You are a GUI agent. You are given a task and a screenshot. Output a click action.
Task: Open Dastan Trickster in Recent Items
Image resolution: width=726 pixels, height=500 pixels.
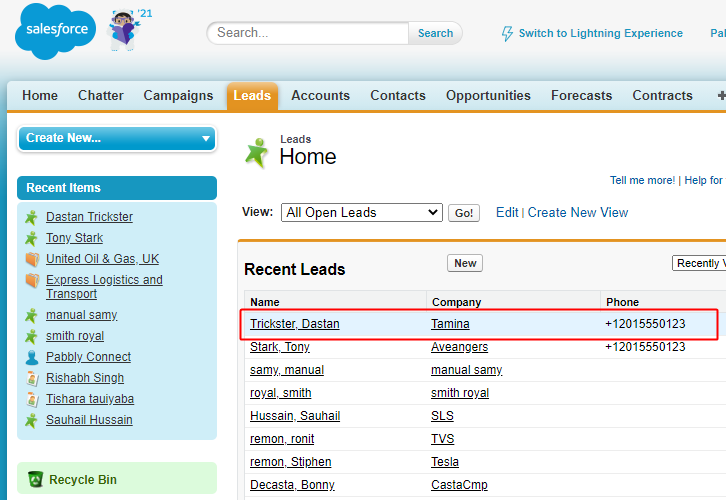(x=89, y=217)
